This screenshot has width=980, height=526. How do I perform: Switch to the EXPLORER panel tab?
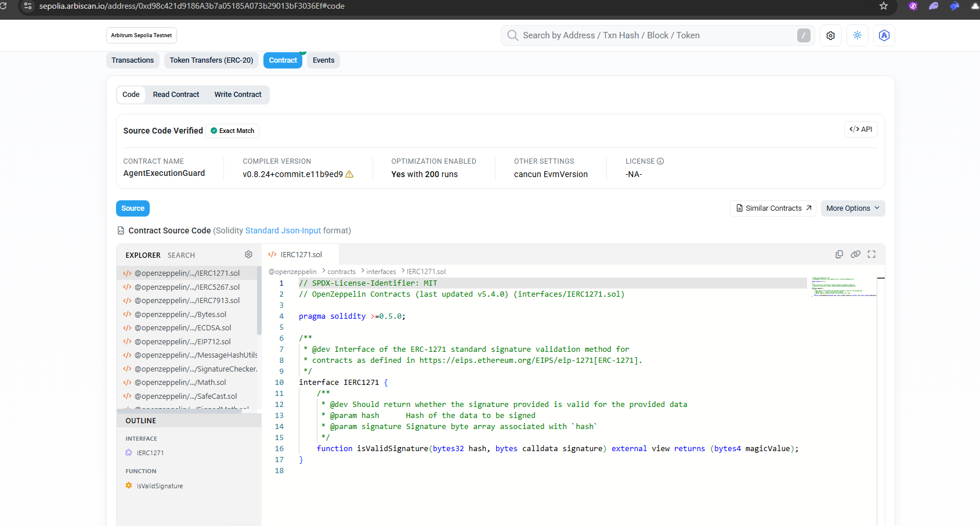click(143, 255)
